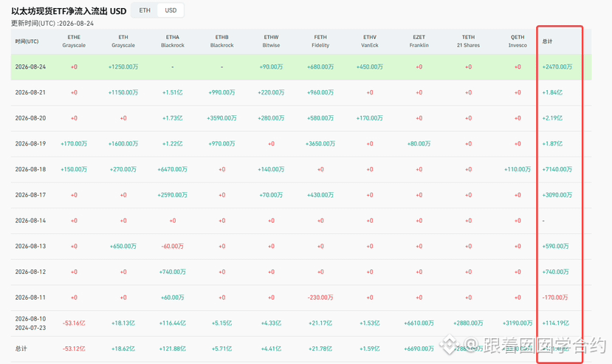Screen dimensions: 612x364
Task: Click the page title 以太坊现货ETF净流入流出 USD
Action: click(x=69, y=11)
